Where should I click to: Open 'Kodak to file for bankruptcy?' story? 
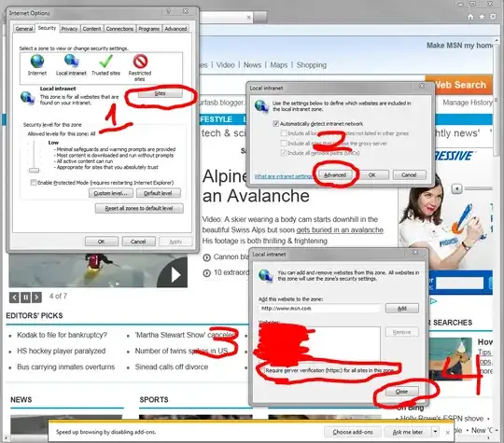tap(62, 335)
